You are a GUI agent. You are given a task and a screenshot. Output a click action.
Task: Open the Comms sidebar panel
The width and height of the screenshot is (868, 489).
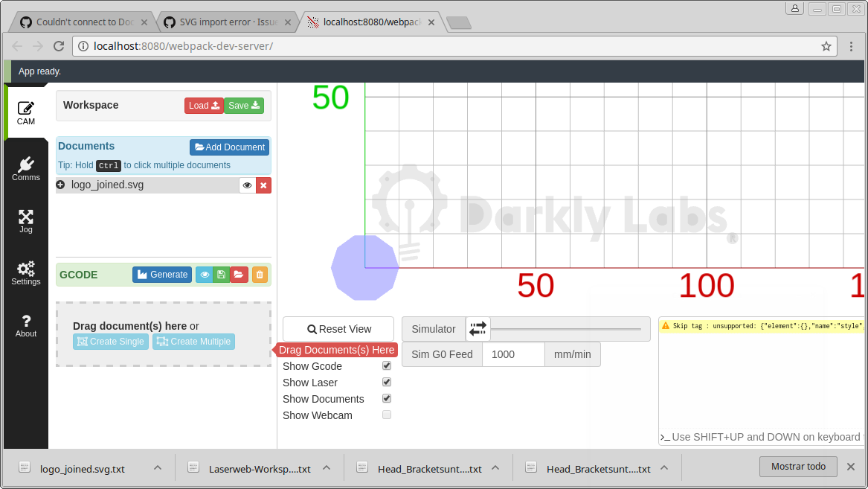(x=26, y=168)
